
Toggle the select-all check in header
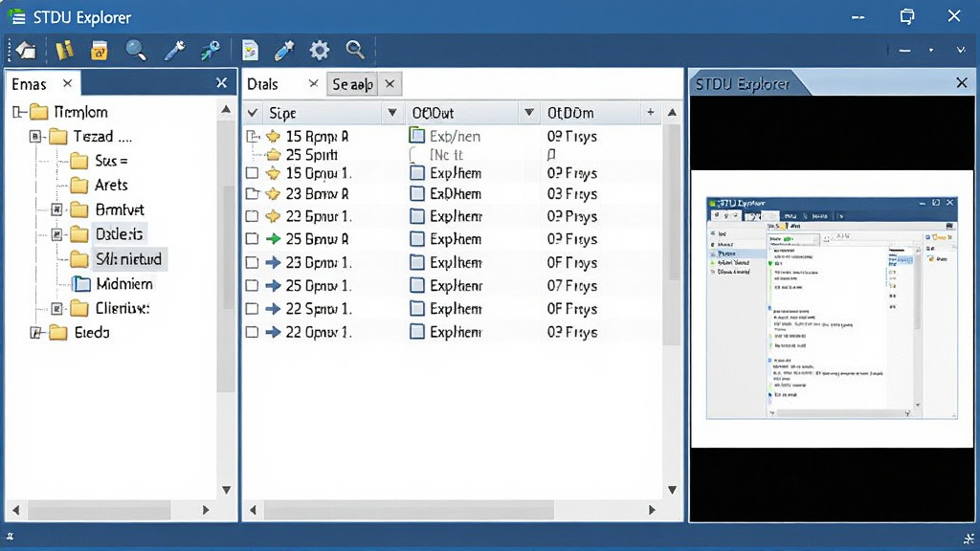click(253, 113)
